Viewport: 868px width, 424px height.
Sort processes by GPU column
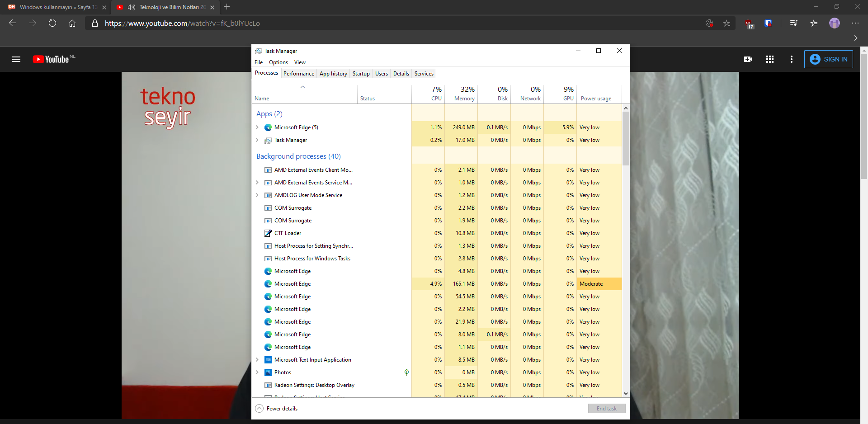point(560,94)
